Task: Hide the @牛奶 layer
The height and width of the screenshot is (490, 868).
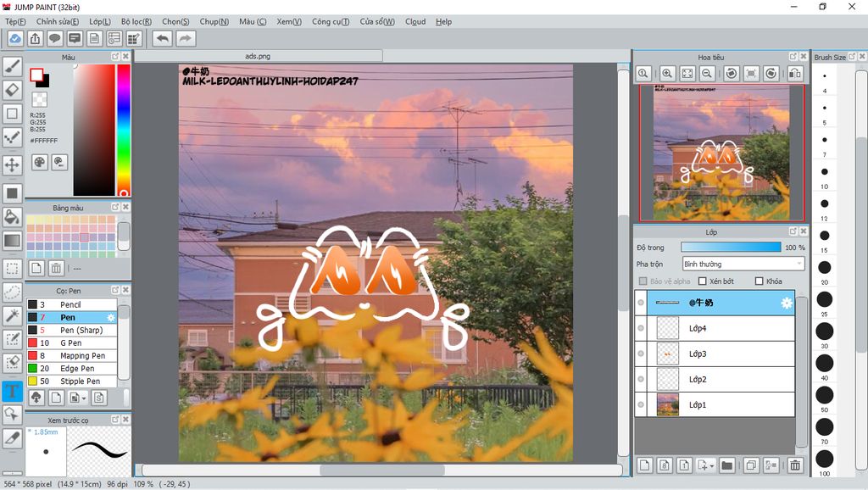Action: coord(641,303)
